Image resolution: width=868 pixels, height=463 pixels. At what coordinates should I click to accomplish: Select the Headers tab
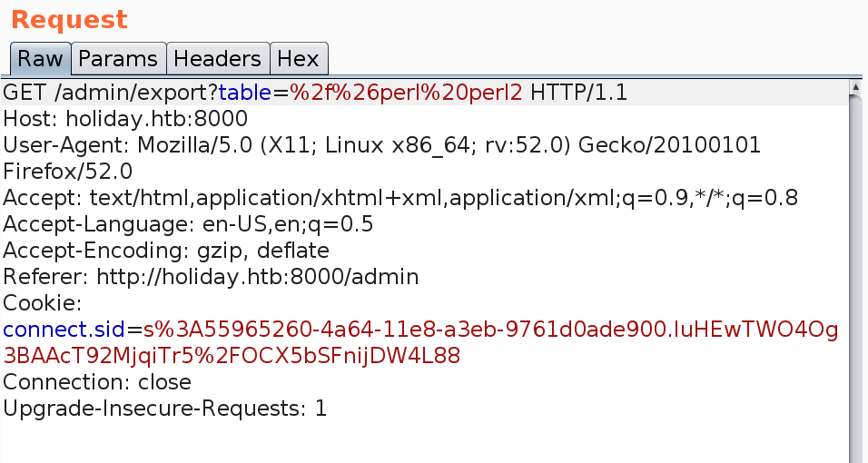click(218, 60)
